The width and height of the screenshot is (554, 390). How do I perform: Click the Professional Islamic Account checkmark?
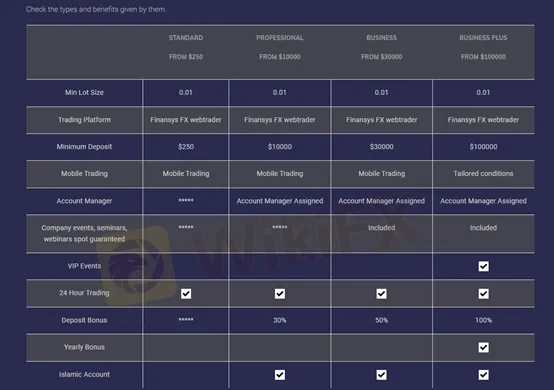280,374
